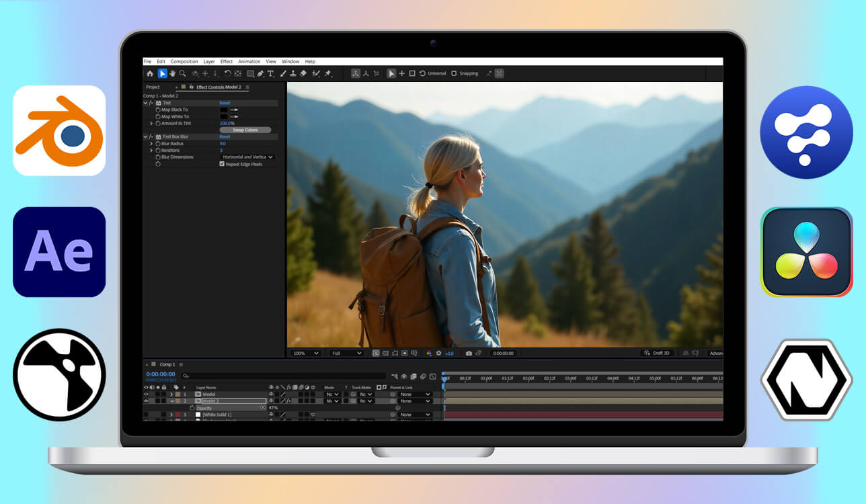
Task: Hide the Model layer with its eye icon
Action: (146, 394)
